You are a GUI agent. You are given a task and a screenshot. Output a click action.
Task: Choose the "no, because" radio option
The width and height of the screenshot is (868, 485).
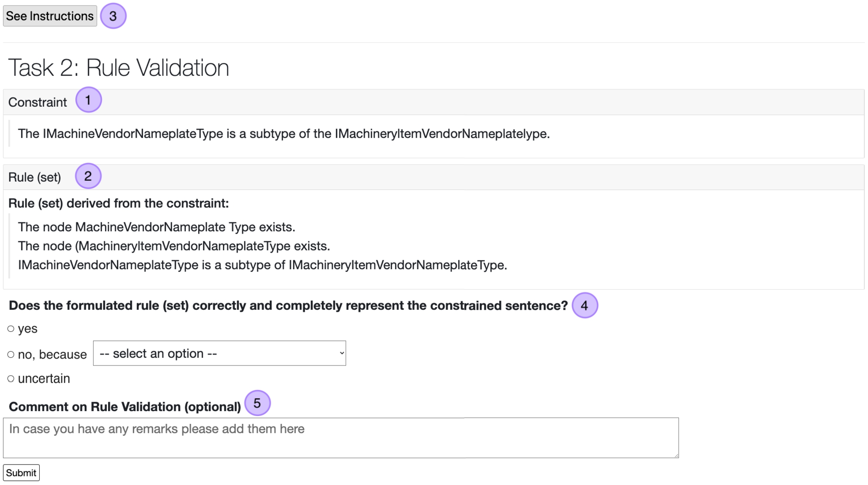pyautogui.click(x=11, y=355)
